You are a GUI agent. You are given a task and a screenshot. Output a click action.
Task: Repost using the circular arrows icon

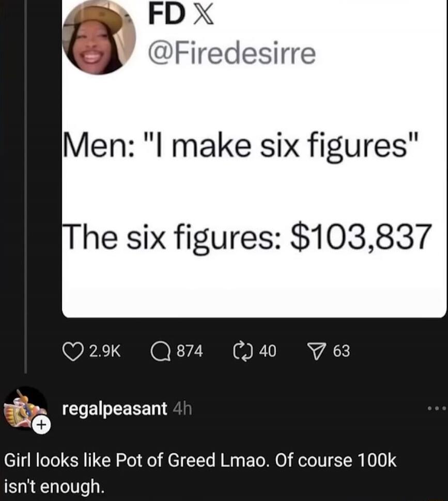point(243,351)
